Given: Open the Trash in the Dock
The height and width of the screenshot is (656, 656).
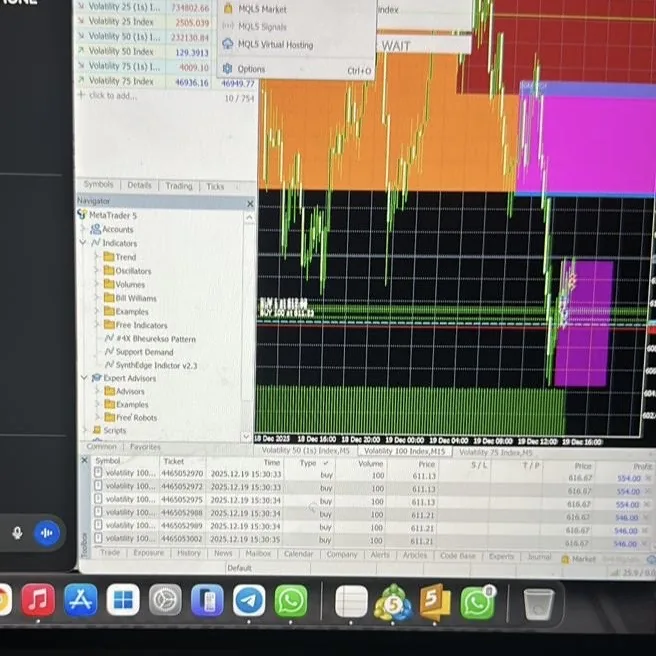Looking at the screenshot, I should coord(539,604).
